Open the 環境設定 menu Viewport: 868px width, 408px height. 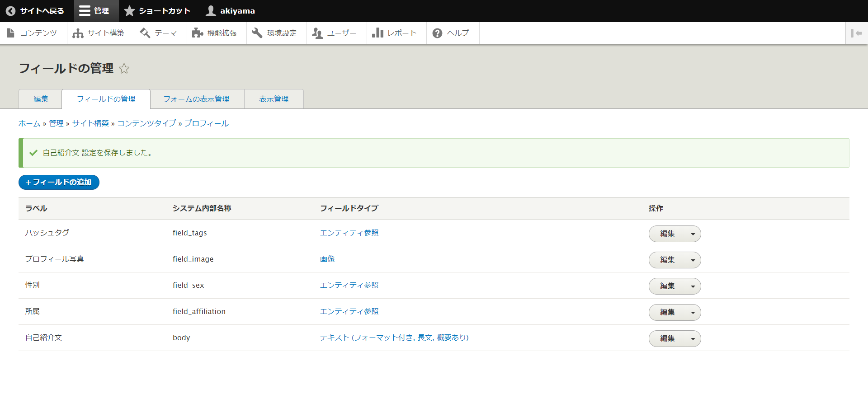click(x=276, y=33)
